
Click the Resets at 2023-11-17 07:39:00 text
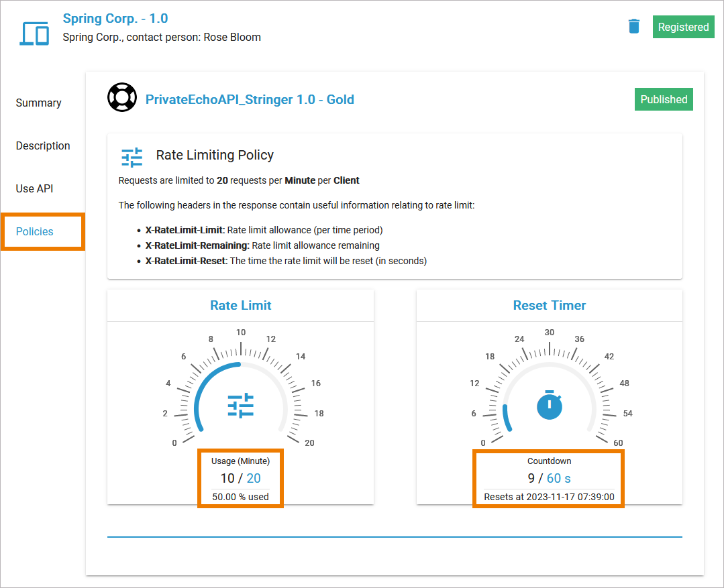pos(550,497)
